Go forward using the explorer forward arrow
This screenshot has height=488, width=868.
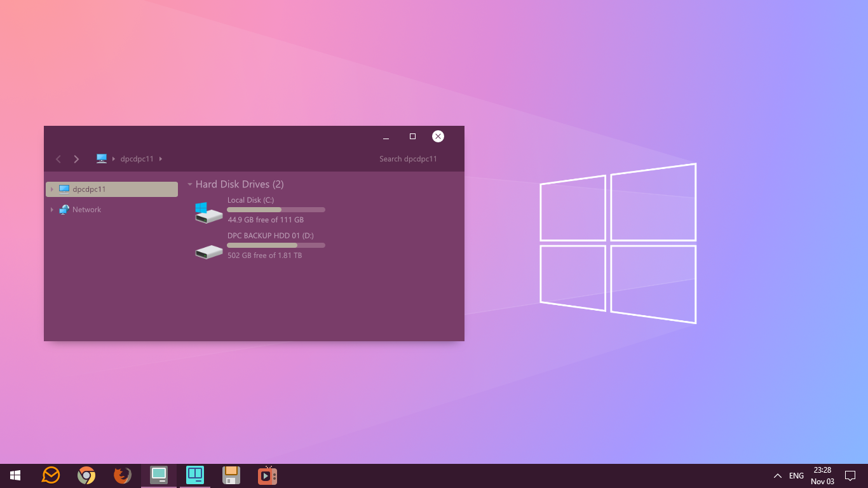(76, 159)
